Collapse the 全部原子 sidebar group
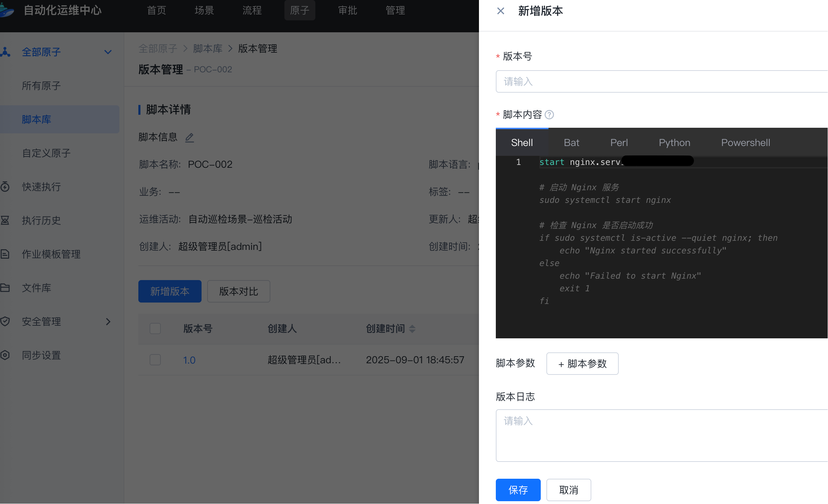The image size is (828, 504). pyautogui.click(x=108, y=52)
